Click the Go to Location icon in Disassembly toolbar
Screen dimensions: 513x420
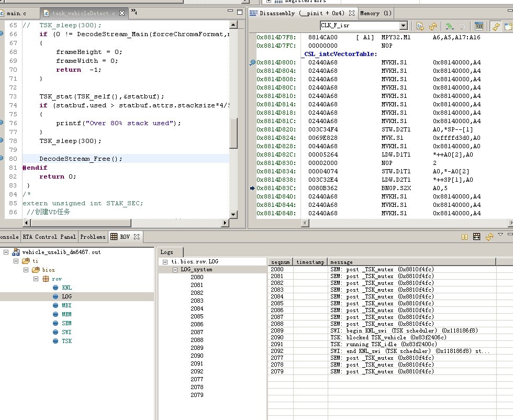click(420, 26)
